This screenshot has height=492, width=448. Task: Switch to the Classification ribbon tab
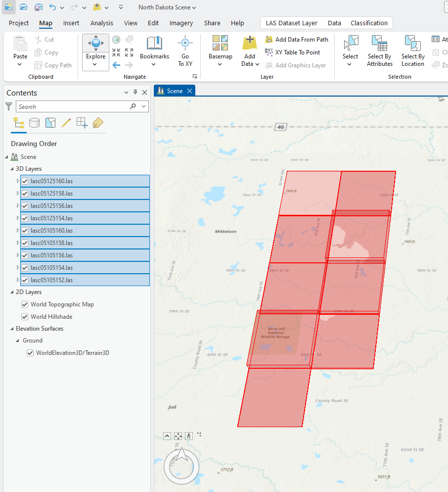(369, 23)
